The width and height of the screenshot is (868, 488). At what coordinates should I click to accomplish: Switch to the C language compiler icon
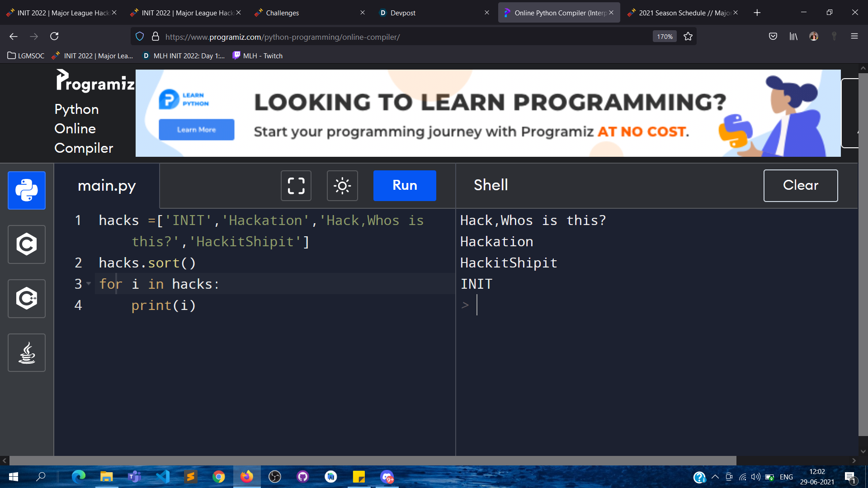27,244
